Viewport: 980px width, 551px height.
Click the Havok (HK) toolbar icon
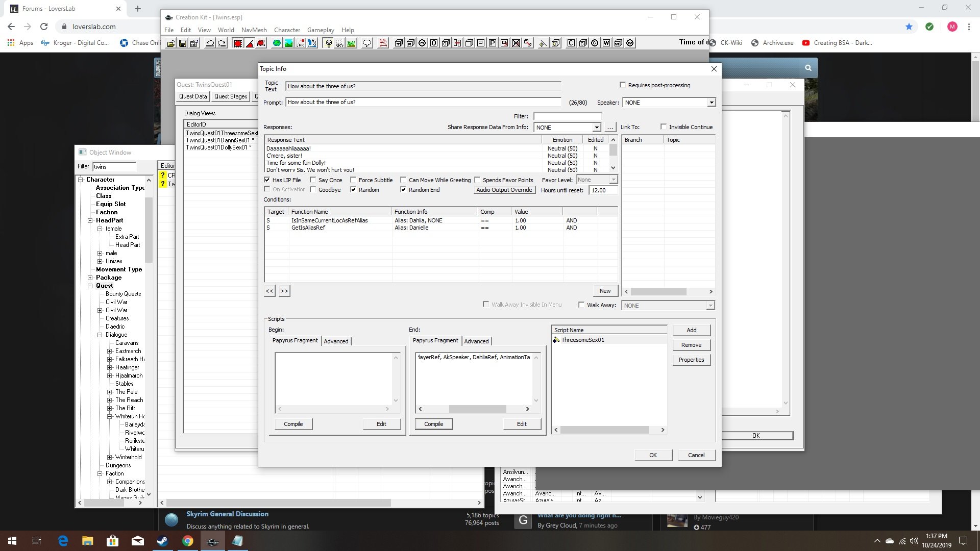tap(300, 43)
